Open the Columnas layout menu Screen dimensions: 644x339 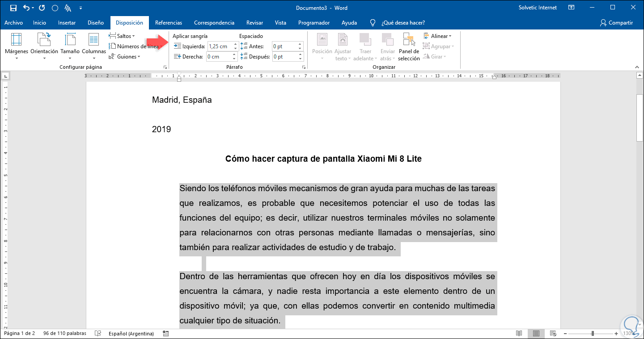click(x=93, y=47)
